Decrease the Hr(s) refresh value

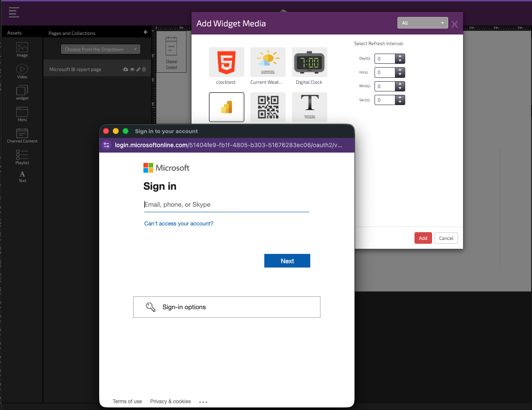[400, 75]
